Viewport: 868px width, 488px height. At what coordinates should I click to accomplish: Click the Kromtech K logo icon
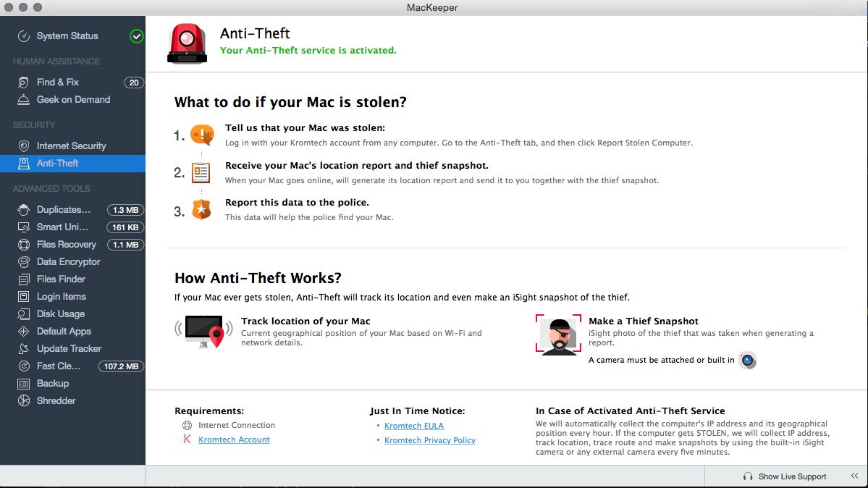(187, 439)
